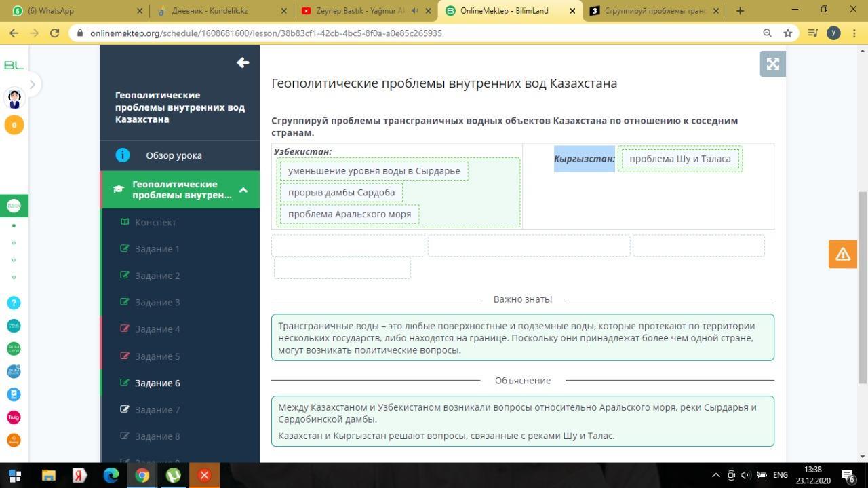Click the page vertical scrollbar
Screen dimensions: 868x488
(863, 288)
